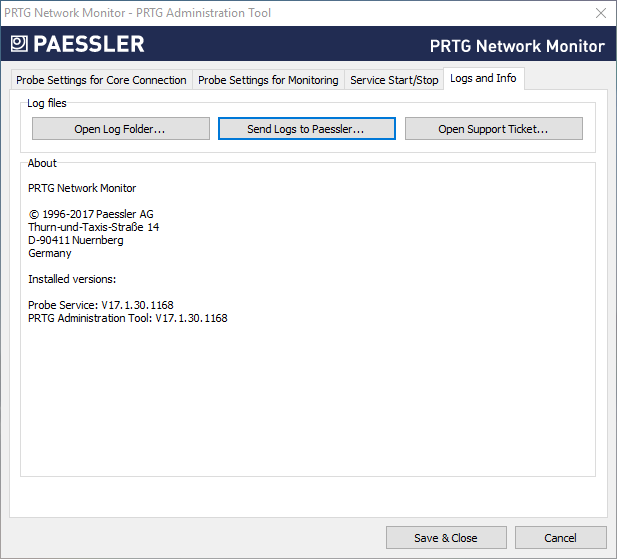Click the Paessler logo icon in header

19,44
